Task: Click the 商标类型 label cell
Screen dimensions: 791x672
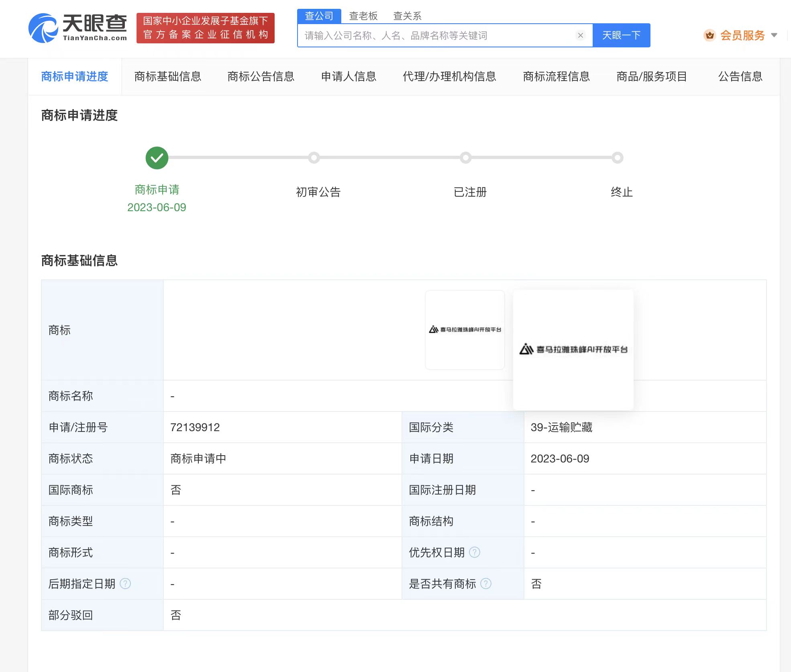Action: [102, 521]
